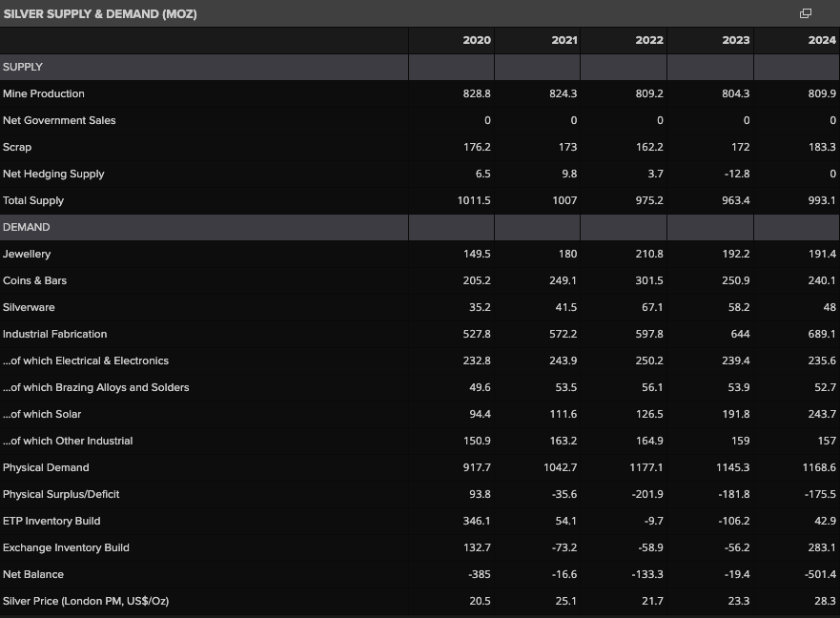
Task: Click Coins & Bars 2023 value 250.9
Action: (735, 280)
